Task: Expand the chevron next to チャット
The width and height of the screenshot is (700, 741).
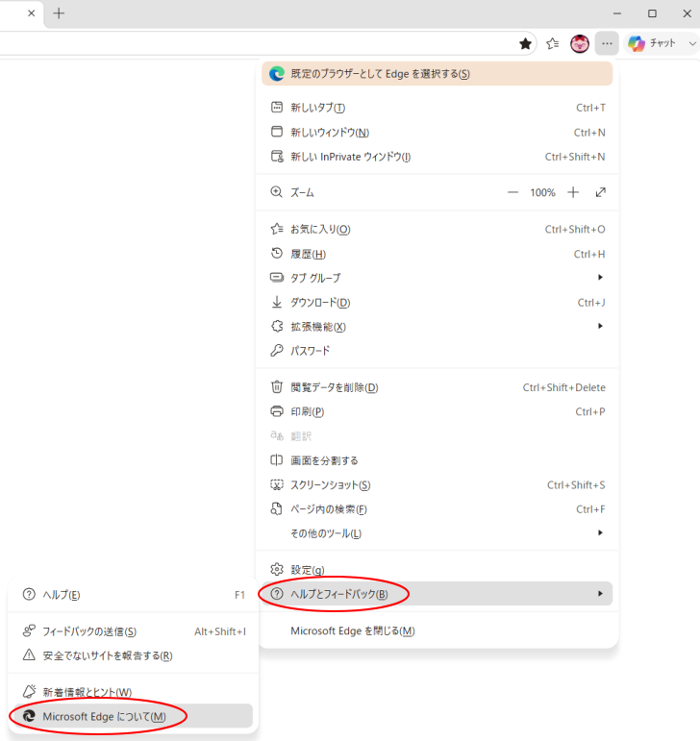Action: tap(692, 43)
